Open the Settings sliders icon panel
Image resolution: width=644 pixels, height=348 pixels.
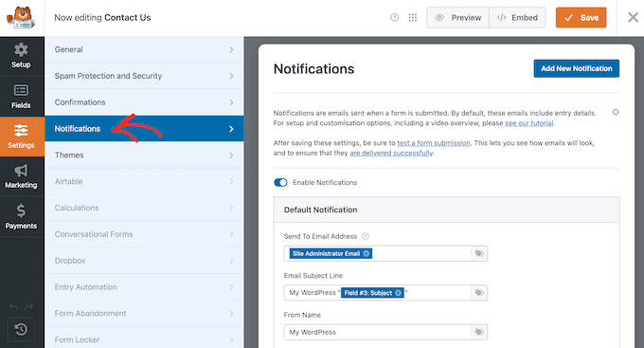pos(21,137)
